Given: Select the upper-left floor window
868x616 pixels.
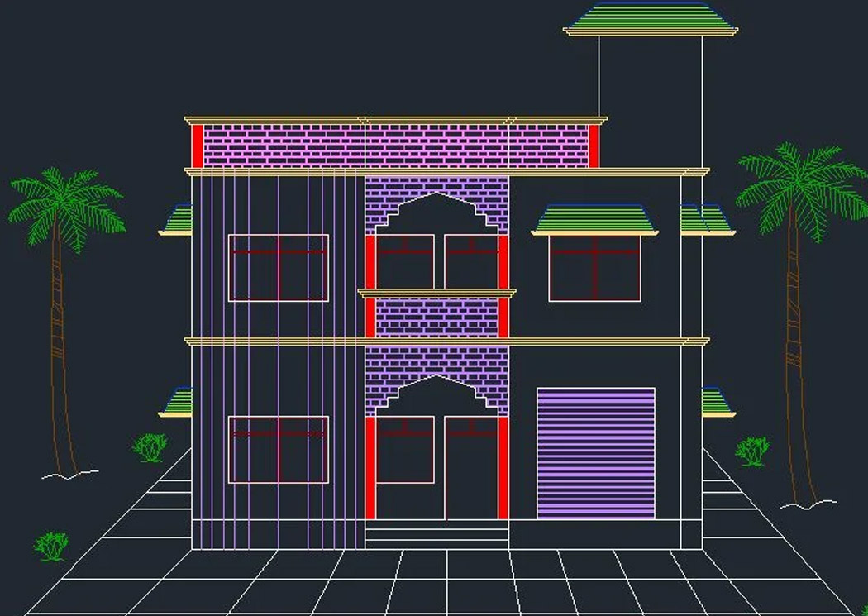Looking at the screenshot, I should pos(279,268).
